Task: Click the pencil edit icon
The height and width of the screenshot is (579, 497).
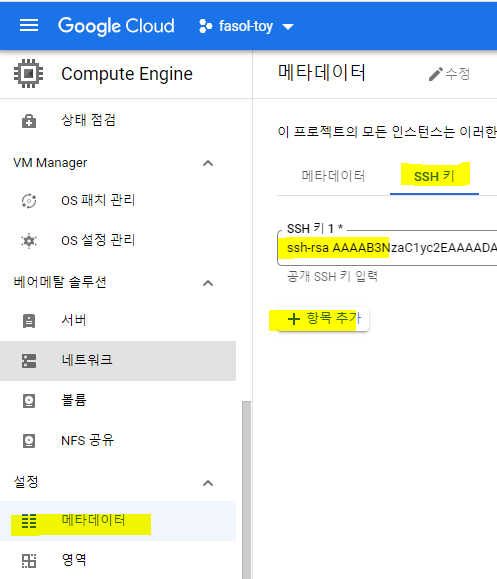Action: pyautogui.click(x=435, y=74)
